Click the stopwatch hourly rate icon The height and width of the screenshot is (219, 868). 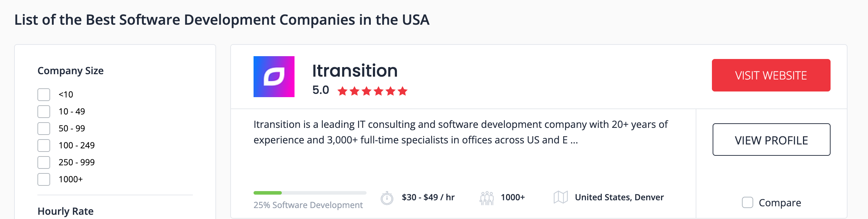pos(387,198)
